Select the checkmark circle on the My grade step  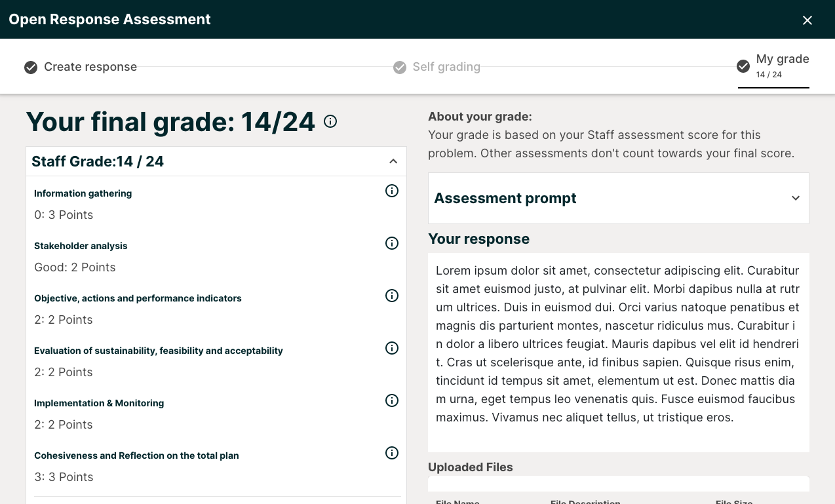[743, 66]
